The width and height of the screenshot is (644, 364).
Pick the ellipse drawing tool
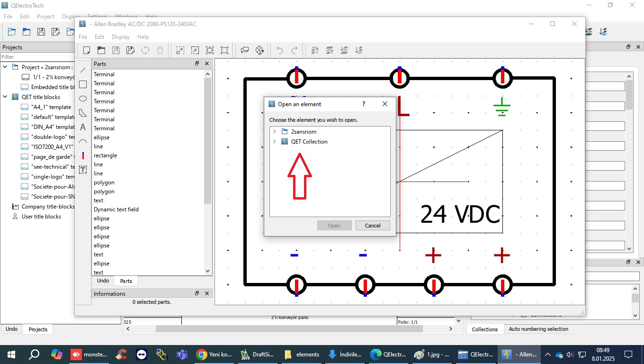pyautogui.click(x=83, y=99)
